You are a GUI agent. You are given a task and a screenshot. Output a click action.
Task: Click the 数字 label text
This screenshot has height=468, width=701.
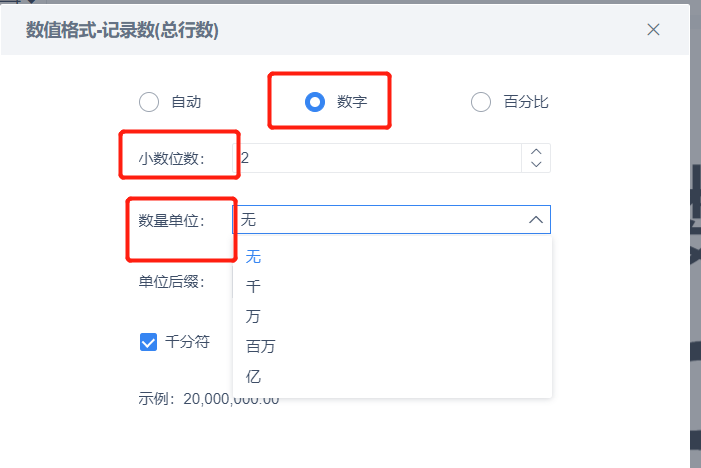tap(352, 102)
